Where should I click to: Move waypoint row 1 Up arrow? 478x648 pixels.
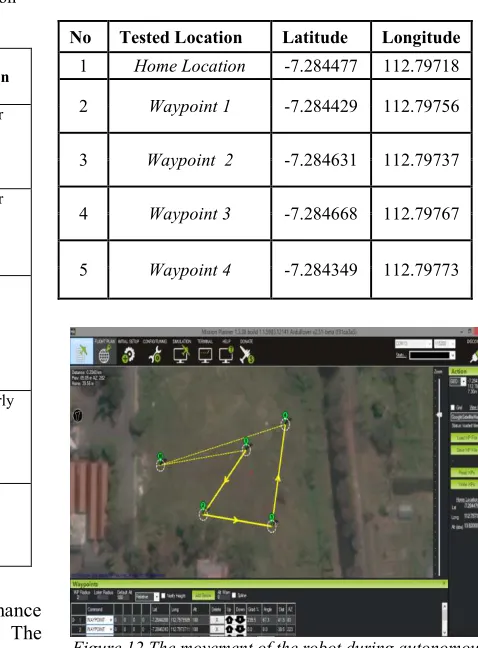(229, 620)
